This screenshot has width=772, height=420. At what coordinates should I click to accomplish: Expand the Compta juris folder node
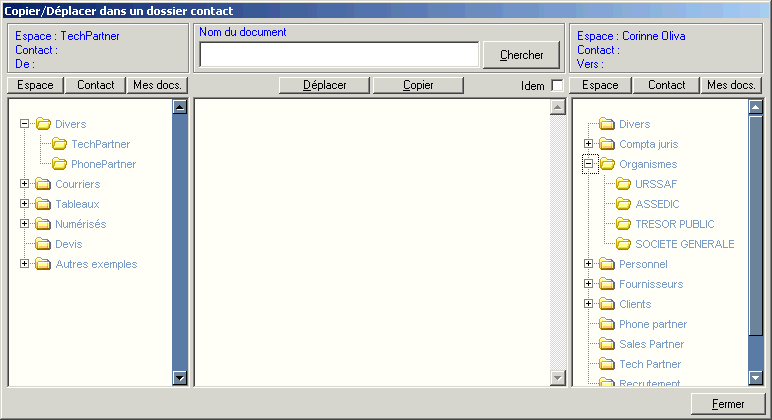(589, 144)
